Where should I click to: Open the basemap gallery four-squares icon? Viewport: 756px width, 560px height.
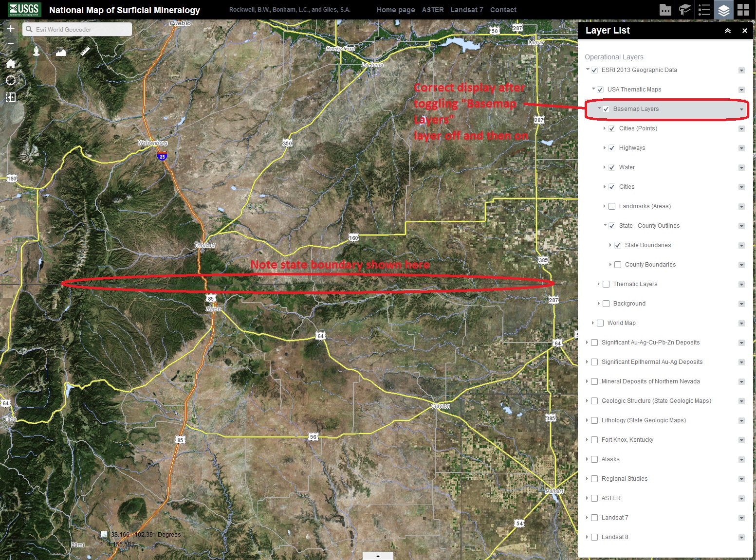[743, 10]
